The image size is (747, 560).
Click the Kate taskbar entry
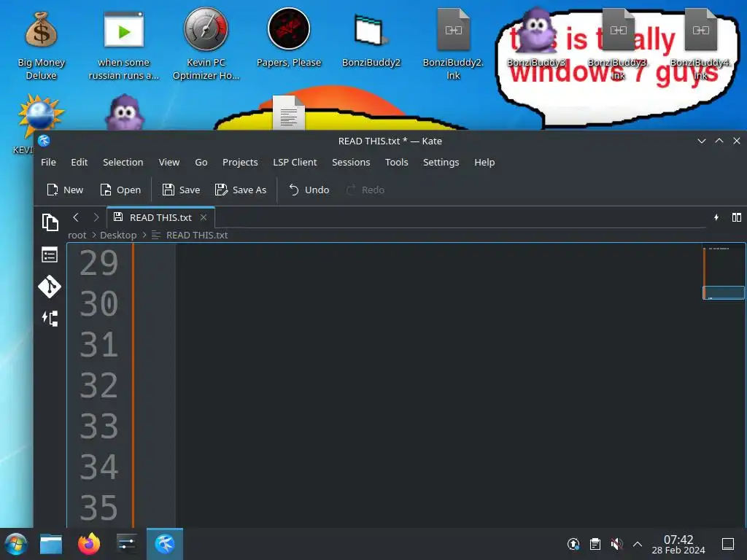(x=165, y=544)
